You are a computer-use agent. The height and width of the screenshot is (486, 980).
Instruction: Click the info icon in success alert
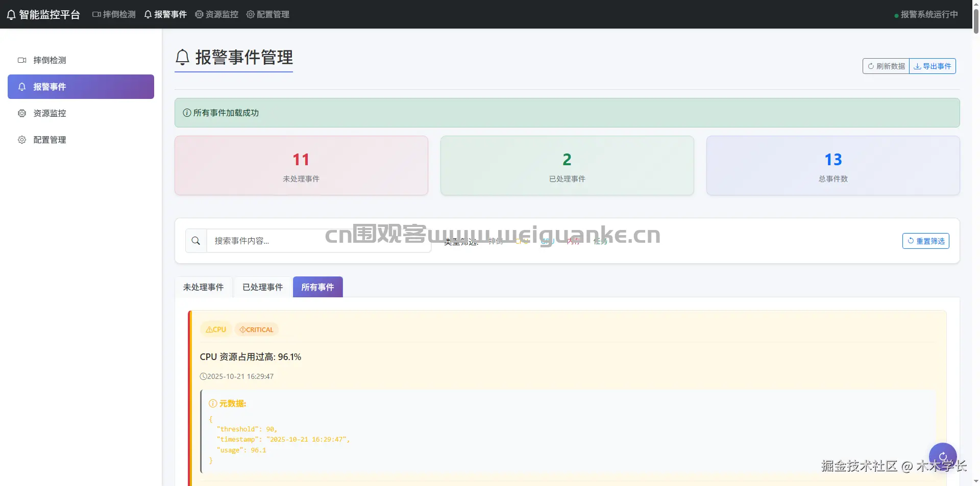tap(187, 113)
